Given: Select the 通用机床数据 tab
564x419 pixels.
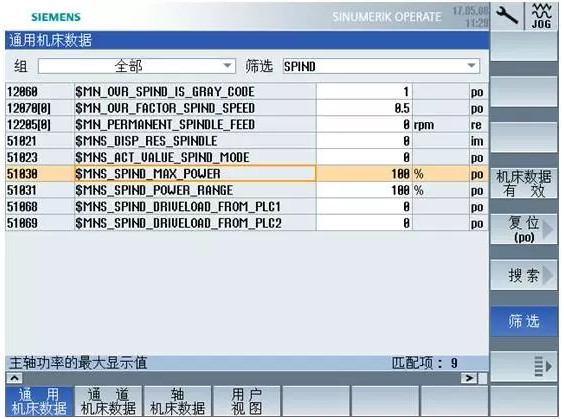Looking at the screenshot, I should pyautogui.click(x=40, y=401).
